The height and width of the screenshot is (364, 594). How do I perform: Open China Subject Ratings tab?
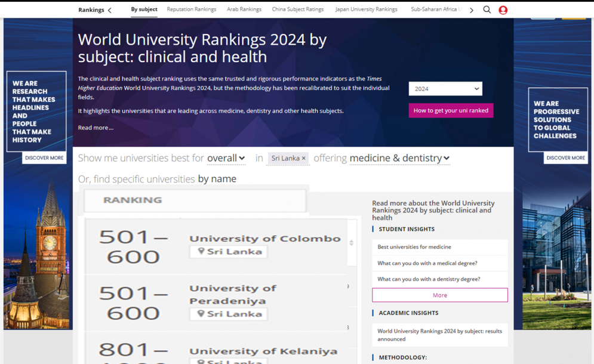(x=298, y=10)
